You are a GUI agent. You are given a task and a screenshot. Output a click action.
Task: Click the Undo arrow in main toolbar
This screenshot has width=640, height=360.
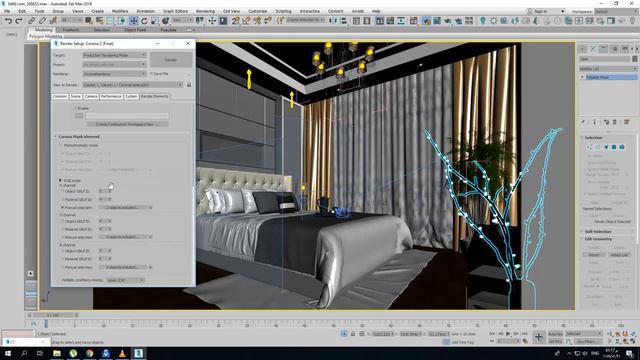pos(8,20)
